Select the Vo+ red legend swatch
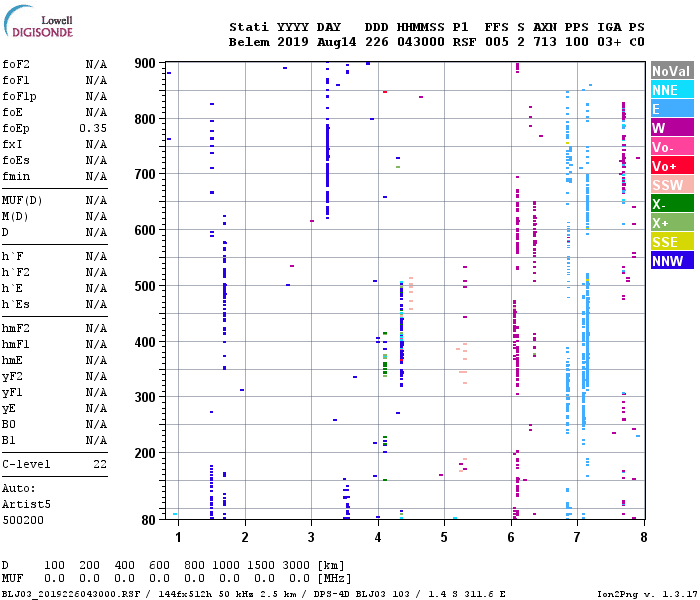This screenshot has width=700, height=600. pyautogui.click(x=672, y=166)
